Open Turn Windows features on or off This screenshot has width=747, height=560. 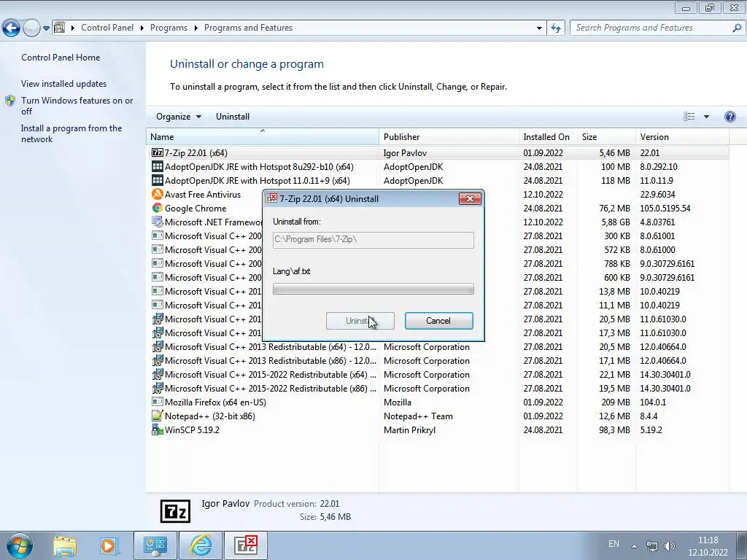pos(77,106)
